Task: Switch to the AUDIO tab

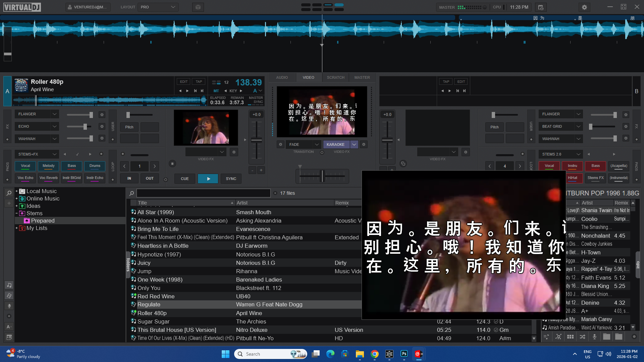Action: [x=282, y=77]
